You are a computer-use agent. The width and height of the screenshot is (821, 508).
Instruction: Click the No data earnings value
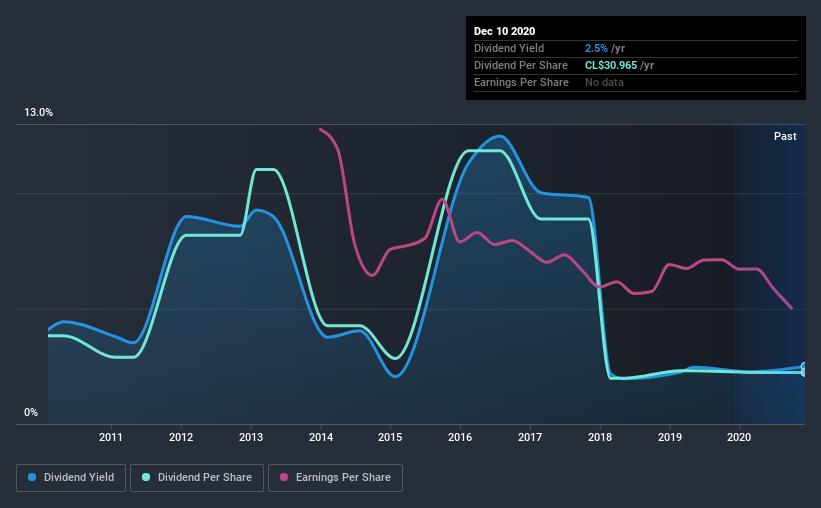click(604, 82)
